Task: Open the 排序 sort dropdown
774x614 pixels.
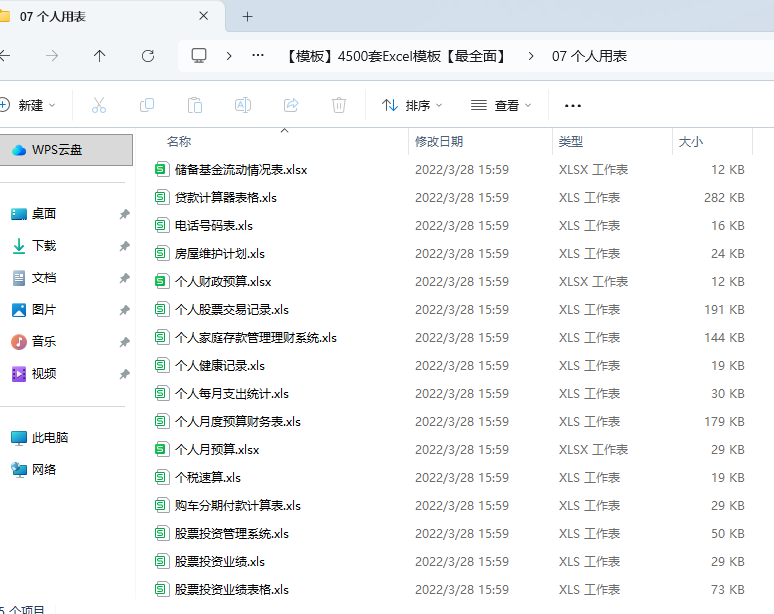Action: tap(412, 106)
